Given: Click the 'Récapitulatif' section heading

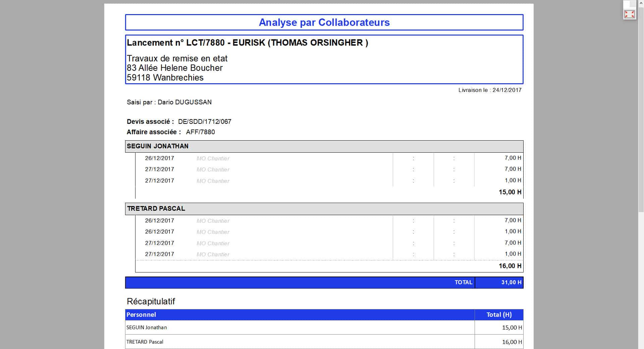Looking at the screenshot, I should [151, 301].
